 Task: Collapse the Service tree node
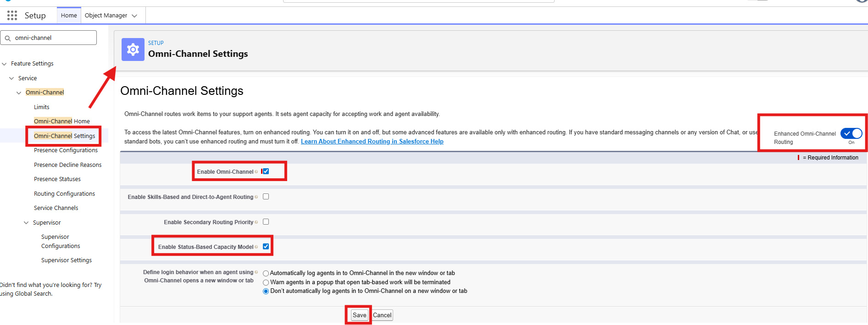[x=11, y=78]
